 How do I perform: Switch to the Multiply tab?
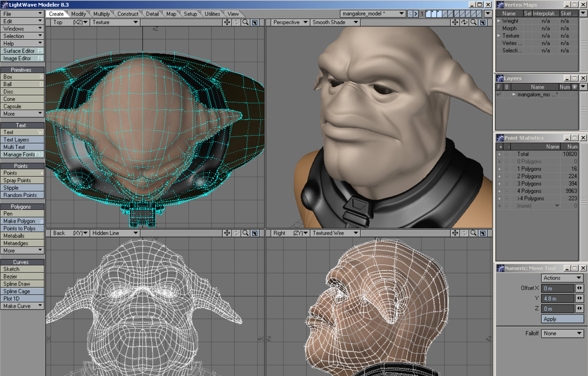tap(101, 14)
